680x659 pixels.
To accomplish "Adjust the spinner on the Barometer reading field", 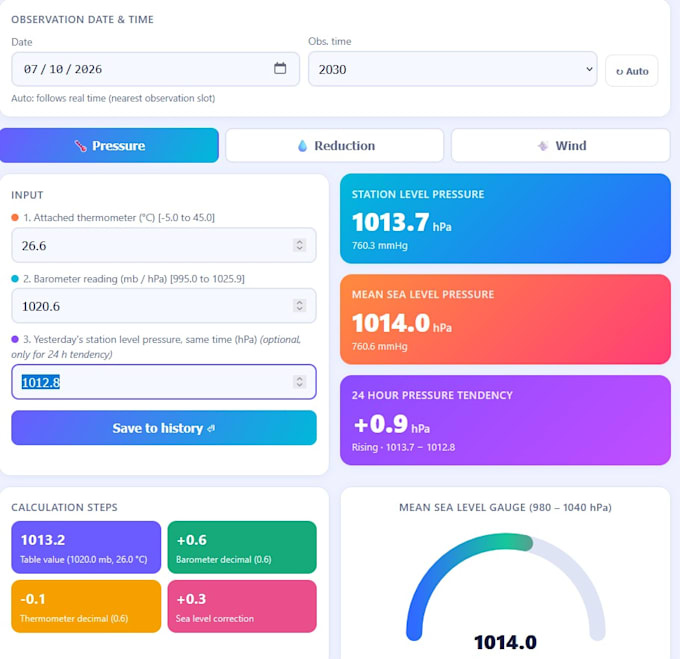I will (299, 306).
